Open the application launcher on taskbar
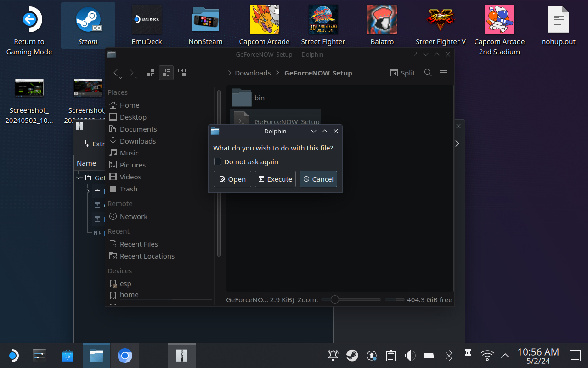The image size is (588, 368). [13, 356]
